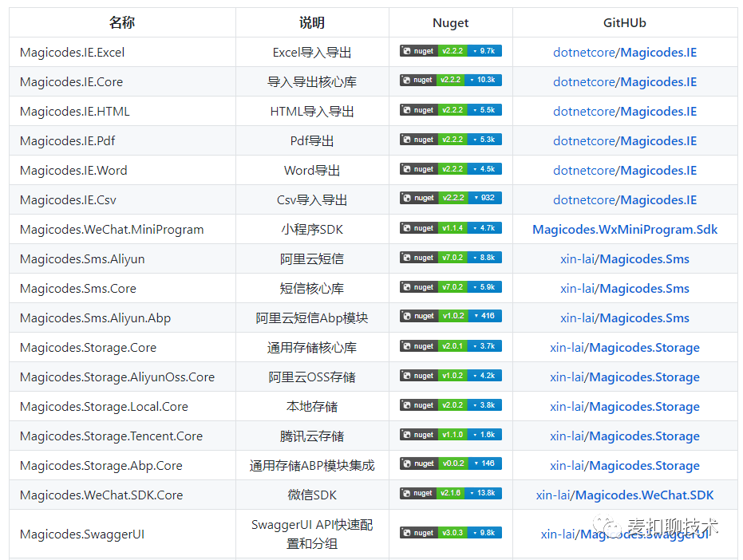Follow the GitHub link in the Magicodes.IE.Core row
The height and width of the screenshot is (560, 743).
coord(625,81)
